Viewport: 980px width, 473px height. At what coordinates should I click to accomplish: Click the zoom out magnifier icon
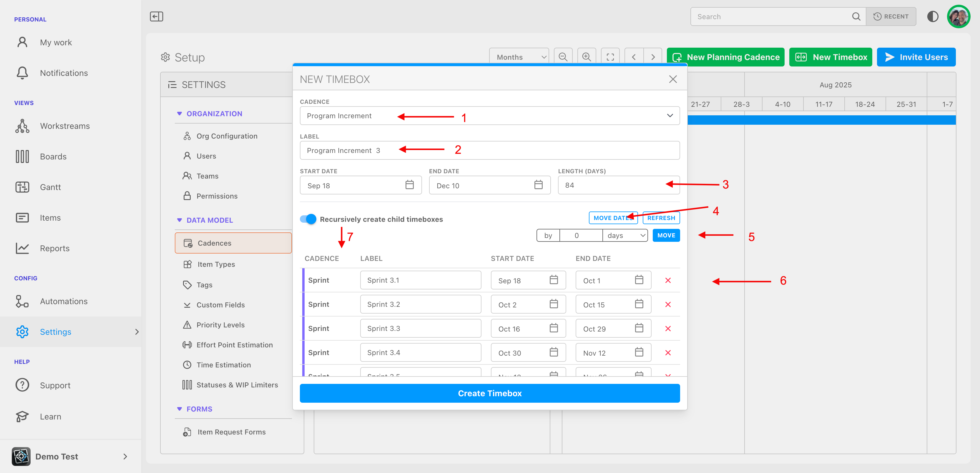563,57
